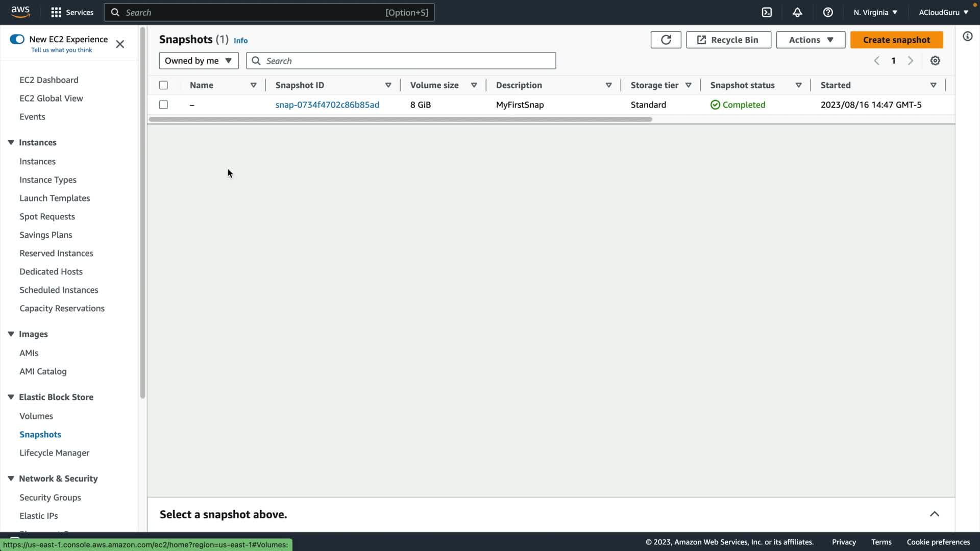
Task: Toggle the New EC2 Experience switch
Action: (17, 39)
